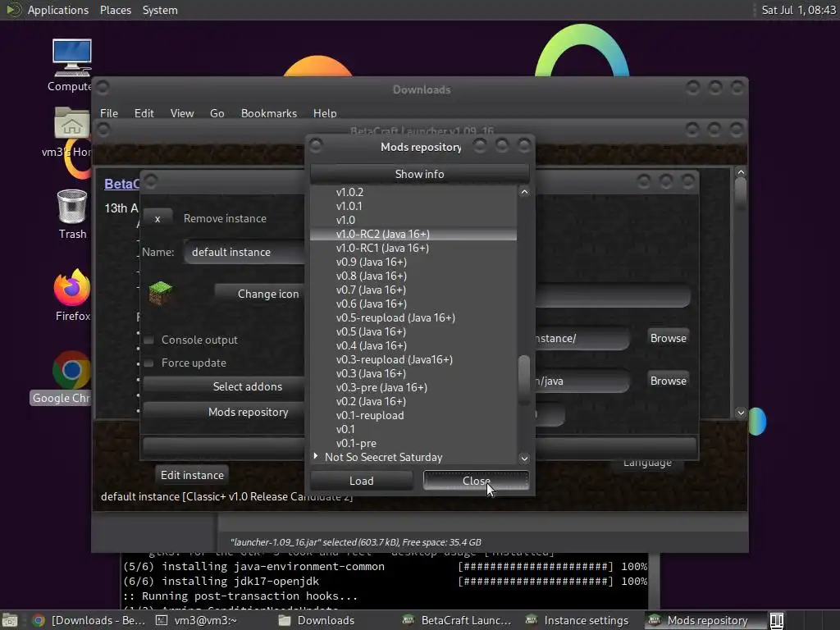This screenshot has height=630, width=840.
Task: Click the Change icon button
Action: click(x=262, y=294)
